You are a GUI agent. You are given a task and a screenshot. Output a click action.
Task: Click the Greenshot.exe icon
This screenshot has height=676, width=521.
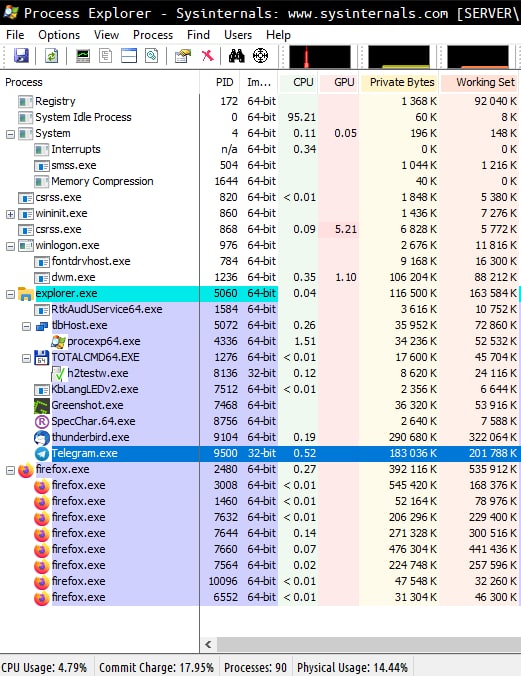click(x=42, y=406)
